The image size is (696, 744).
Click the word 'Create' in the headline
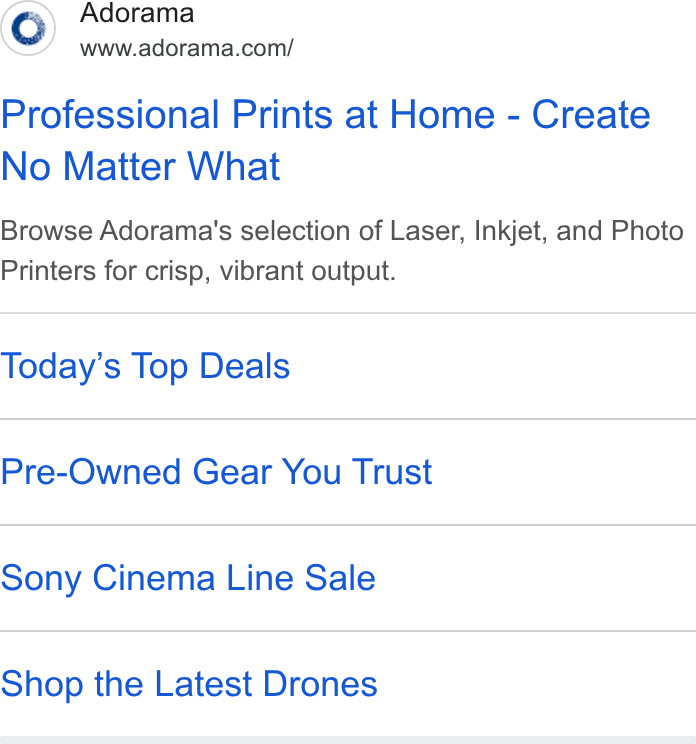(591, 114)
